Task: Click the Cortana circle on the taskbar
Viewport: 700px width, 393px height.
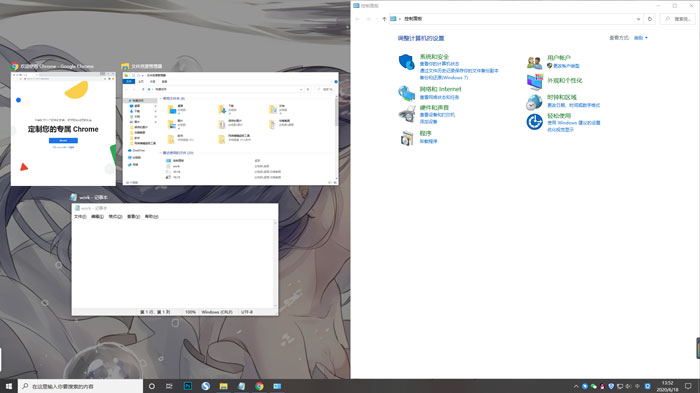Action: point(151,386)
